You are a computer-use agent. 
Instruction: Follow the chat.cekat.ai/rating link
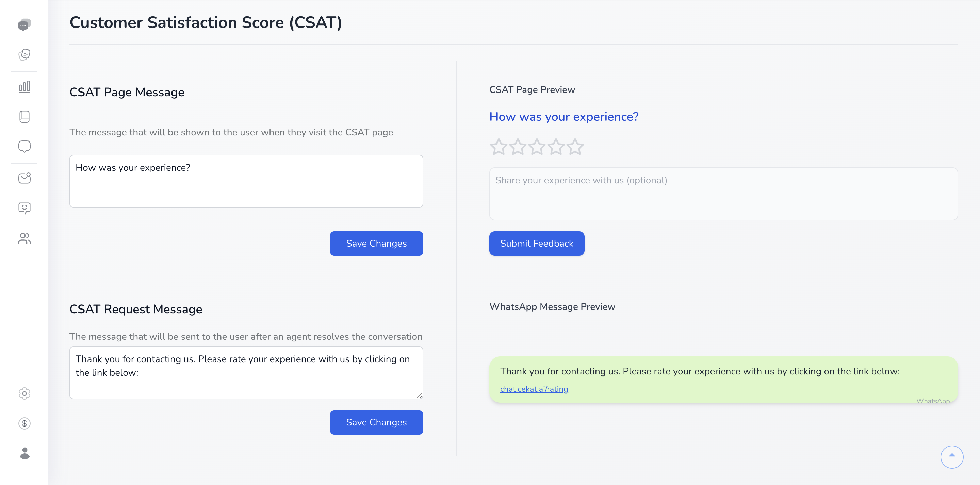tap(534, 389)
